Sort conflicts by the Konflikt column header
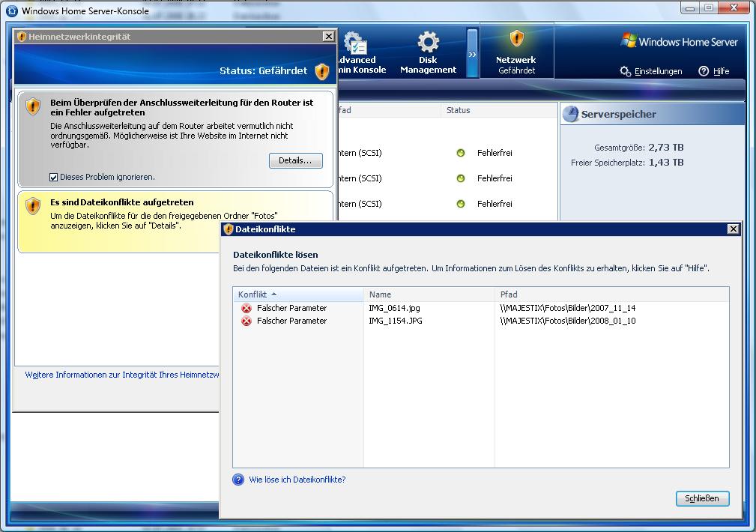This screenshot has height=532, width=756. click(x=298, y=294)
